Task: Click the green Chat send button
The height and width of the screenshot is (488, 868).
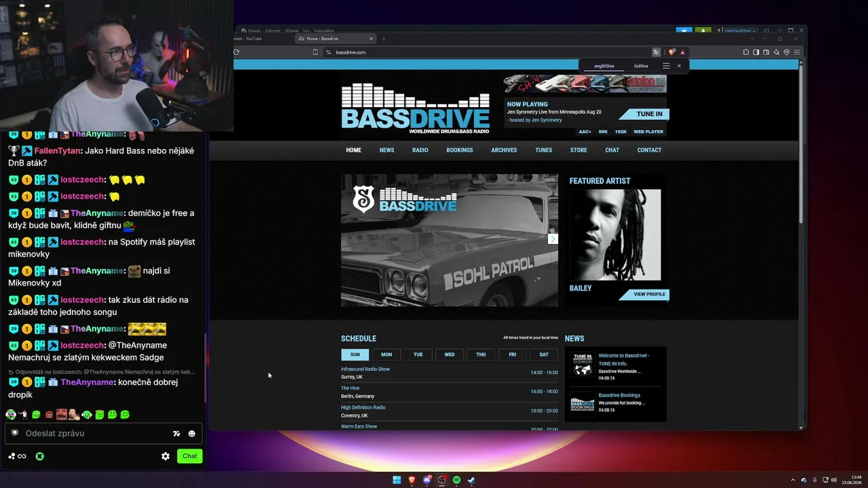Action: pyautogui.click(x=190, y=456)
